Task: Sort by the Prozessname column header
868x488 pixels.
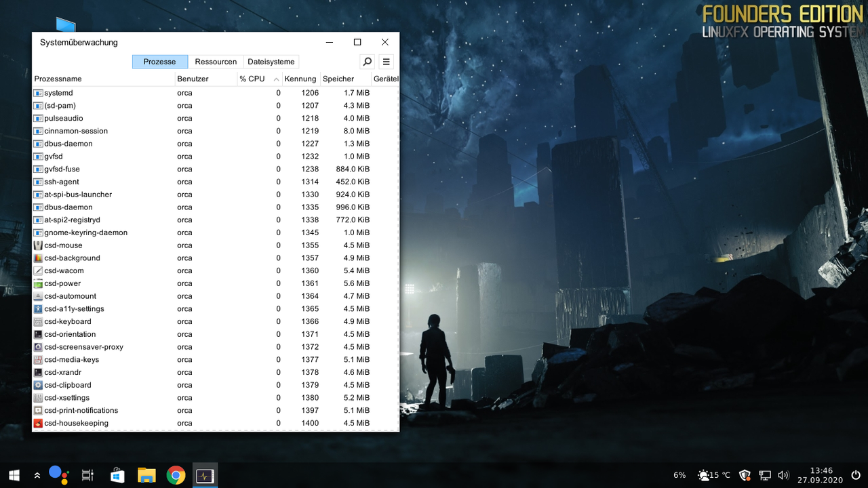Action: [104, 79]
